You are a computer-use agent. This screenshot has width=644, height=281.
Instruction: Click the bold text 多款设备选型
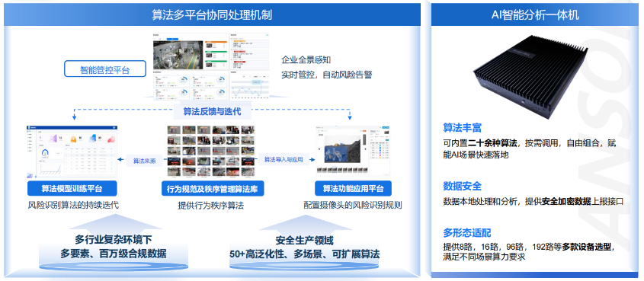pos(588,247)
